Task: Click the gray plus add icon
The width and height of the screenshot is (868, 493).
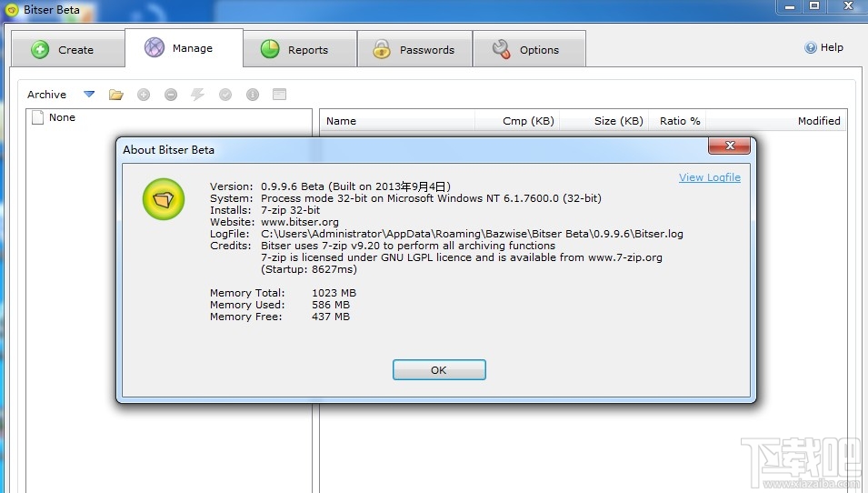Action: [x=144, y=95]
